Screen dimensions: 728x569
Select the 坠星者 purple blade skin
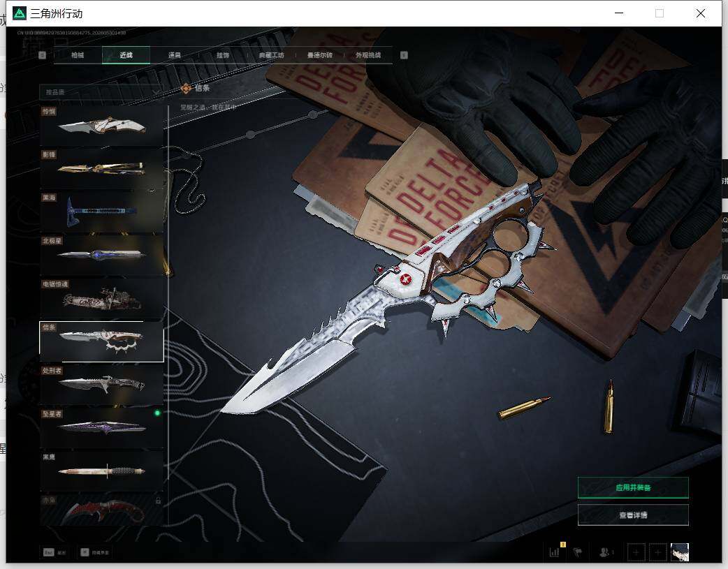pyautogui.click(x=102, y=427)
